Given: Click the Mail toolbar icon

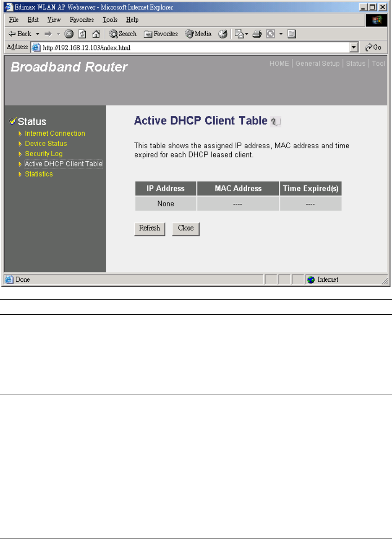Looking at the screenshot, I should click(241, 34).
